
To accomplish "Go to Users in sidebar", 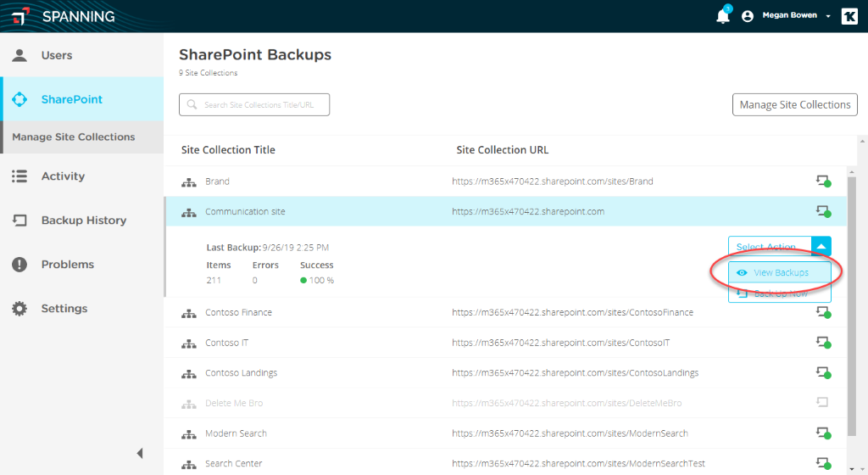I will coord(82,55).
